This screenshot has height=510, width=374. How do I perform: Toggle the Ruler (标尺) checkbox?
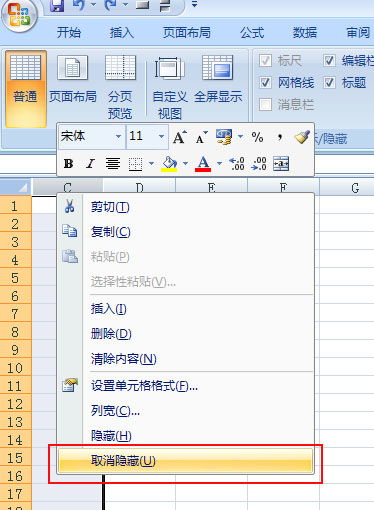click(265, 61)
